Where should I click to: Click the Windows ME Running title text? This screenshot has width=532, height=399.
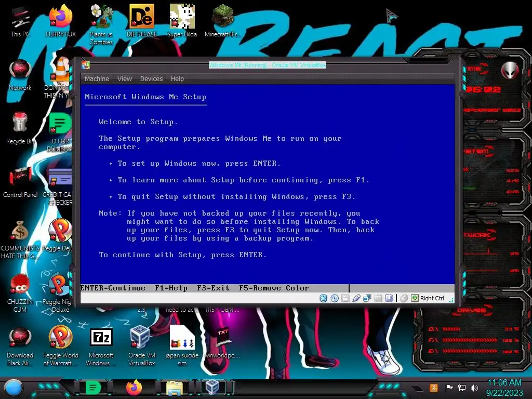point(268,65)
